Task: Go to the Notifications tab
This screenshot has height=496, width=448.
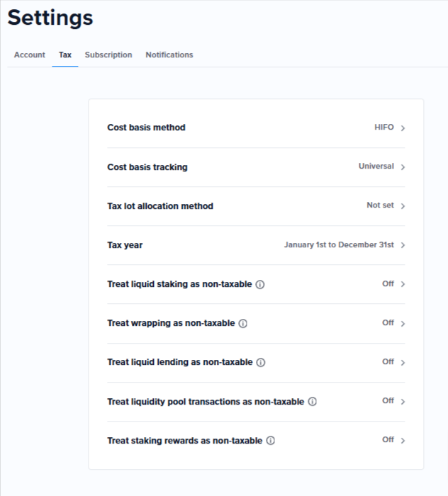Action: pos(169,55)
